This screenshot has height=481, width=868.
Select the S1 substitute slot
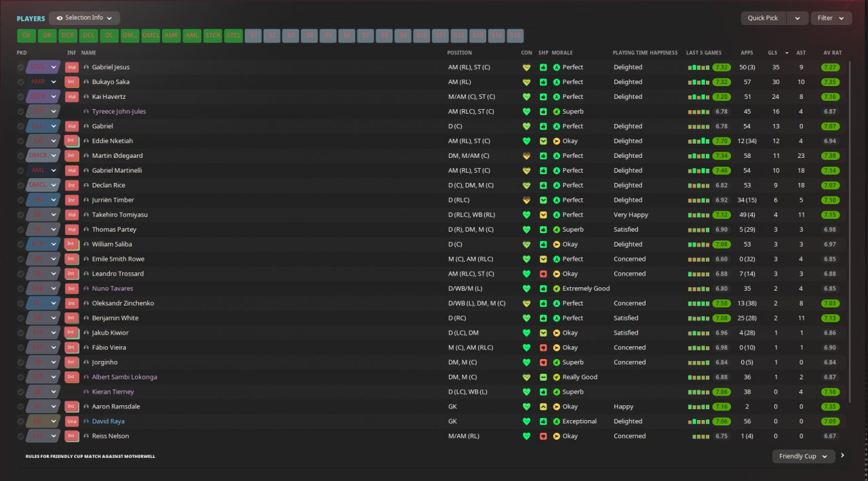click(x=254, y=36)
